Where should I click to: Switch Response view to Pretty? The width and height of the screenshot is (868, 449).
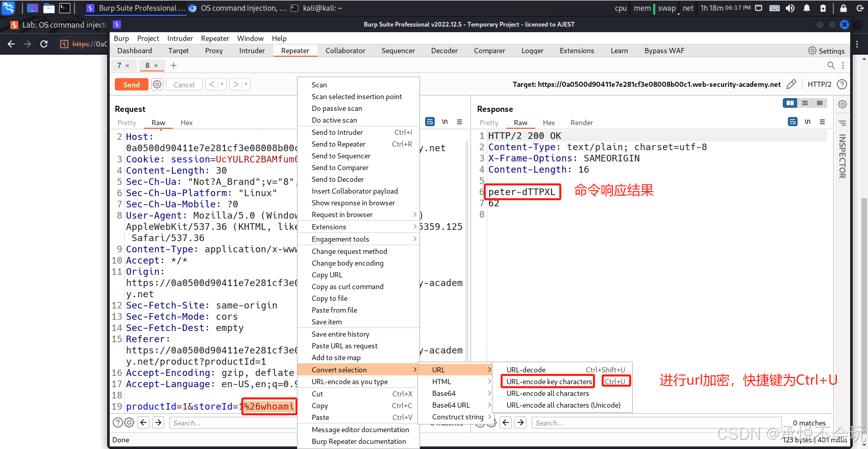[488, 123]
